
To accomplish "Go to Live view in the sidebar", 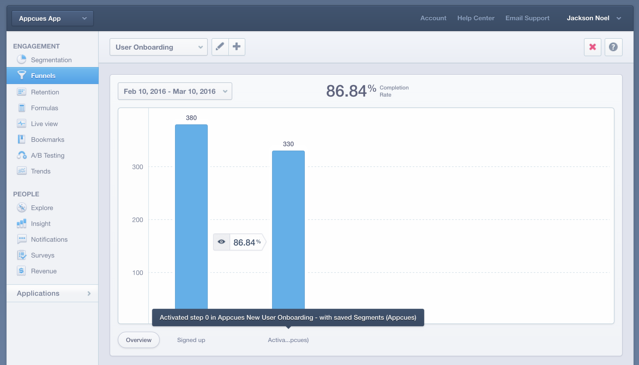I will point(44,124).
